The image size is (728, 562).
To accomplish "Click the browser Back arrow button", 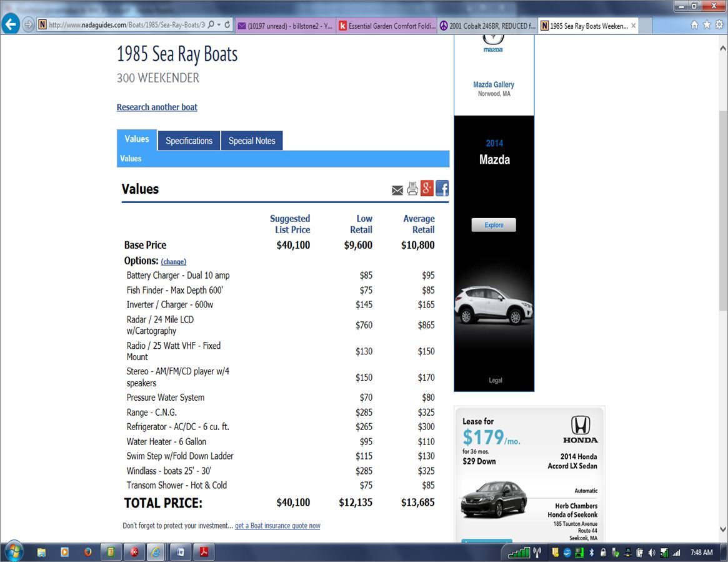I will point(11,24).
